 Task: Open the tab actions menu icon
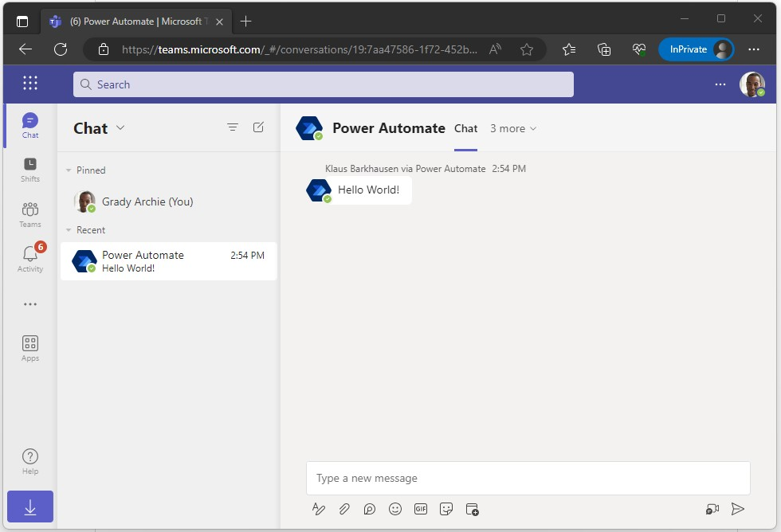point(22,22)
